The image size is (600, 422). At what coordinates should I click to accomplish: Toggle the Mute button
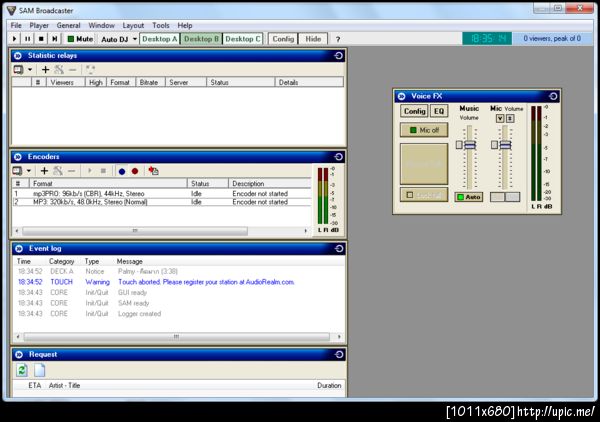80,39
